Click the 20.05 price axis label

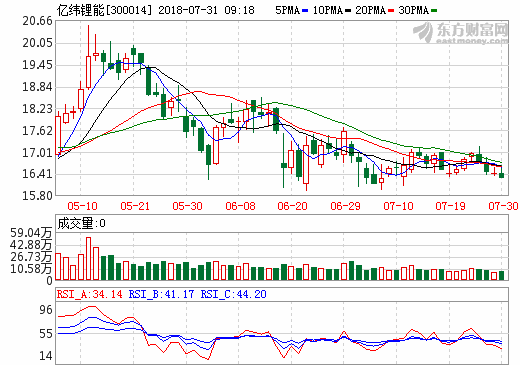point(37,43)
